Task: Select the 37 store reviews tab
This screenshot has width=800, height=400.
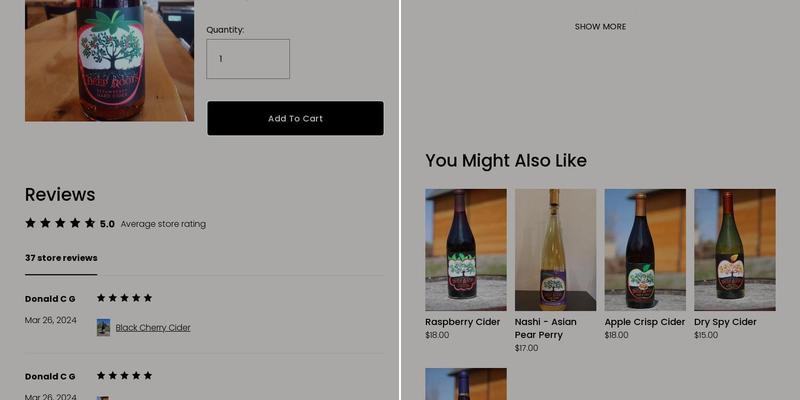Action: pos(61,258)
